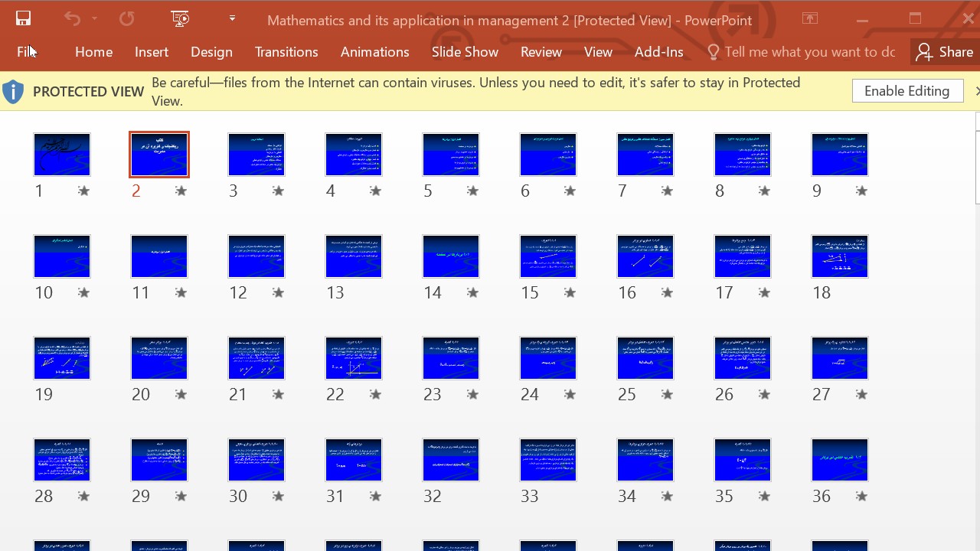Select slide 22 thumbnail
This screenshot has height=551, width=980.
coord(354,358)
